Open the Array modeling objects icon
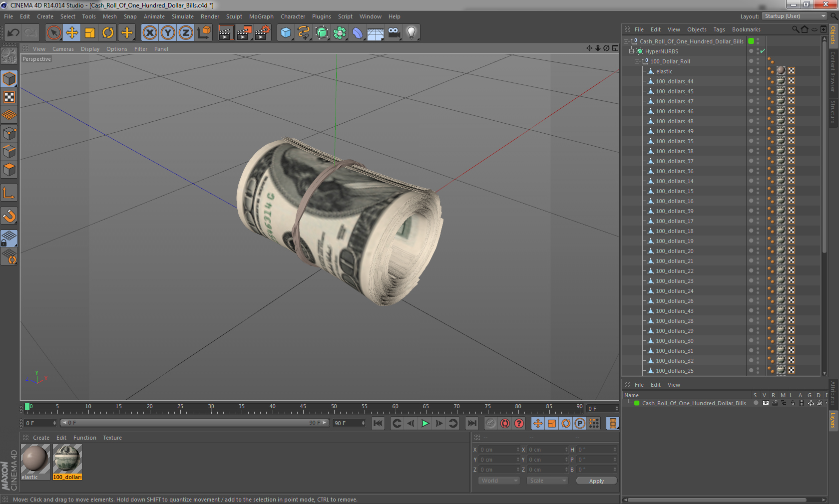 coord(340,33)
